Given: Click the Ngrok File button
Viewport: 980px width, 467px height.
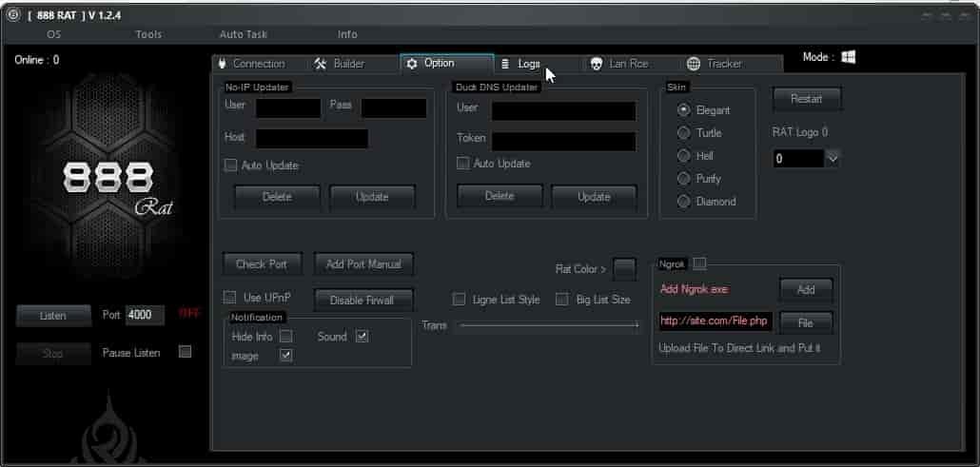Looking at the screenshot, I should point(806,322).
